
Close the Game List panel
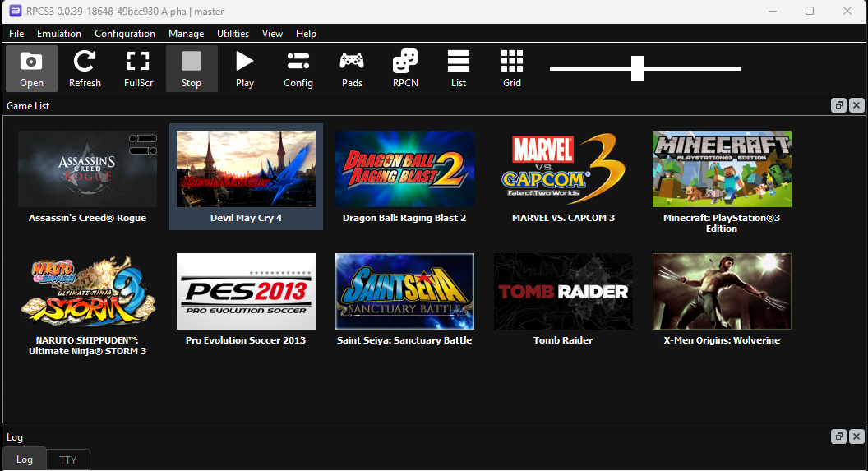tap(856, 105)
